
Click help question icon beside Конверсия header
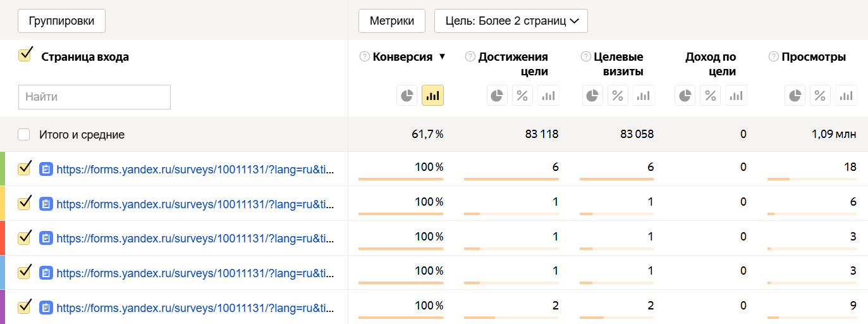click(x=364, y=57)
